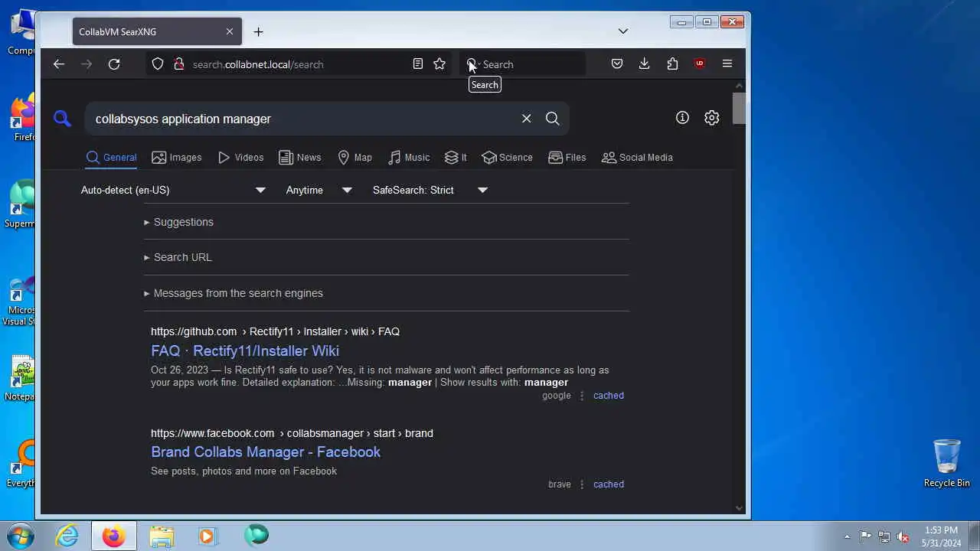Image resolution: width=980 pixels, height=551 pixels.
Task: Open cached link for Facebook result
Action: 609,484
